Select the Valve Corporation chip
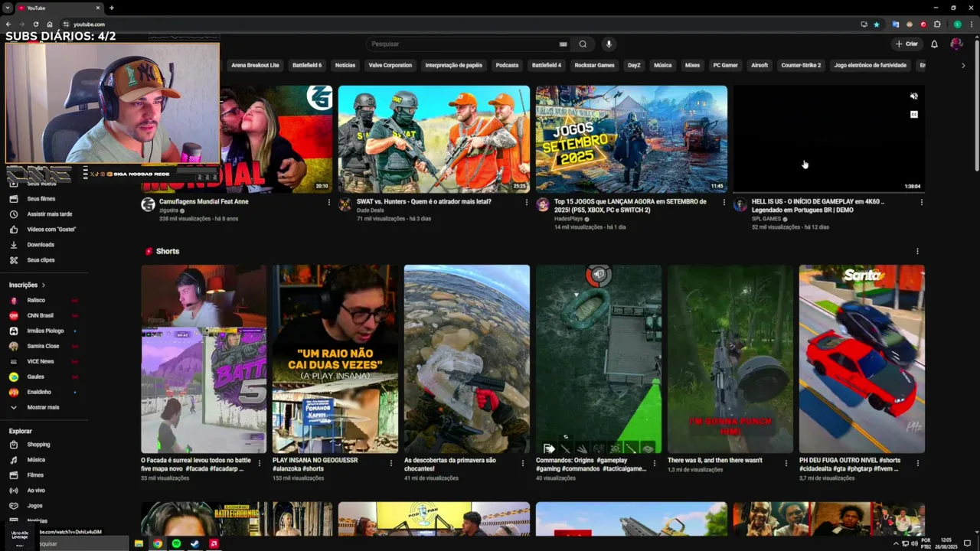Image resolution: width=980 pixels, height=551 pixels. (390, 65)
